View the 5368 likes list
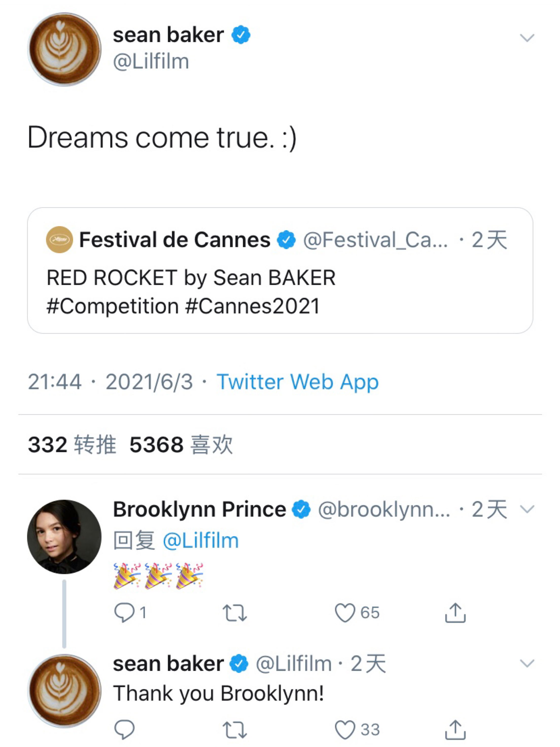Screen dimensions: 560x747 click(x=181, y=444)
